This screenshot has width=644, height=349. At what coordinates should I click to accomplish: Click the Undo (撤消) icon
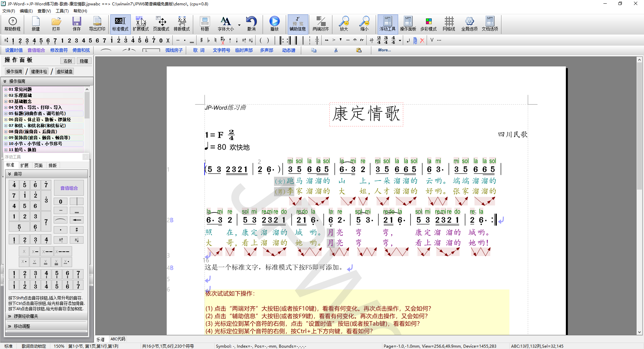[252, 23]
